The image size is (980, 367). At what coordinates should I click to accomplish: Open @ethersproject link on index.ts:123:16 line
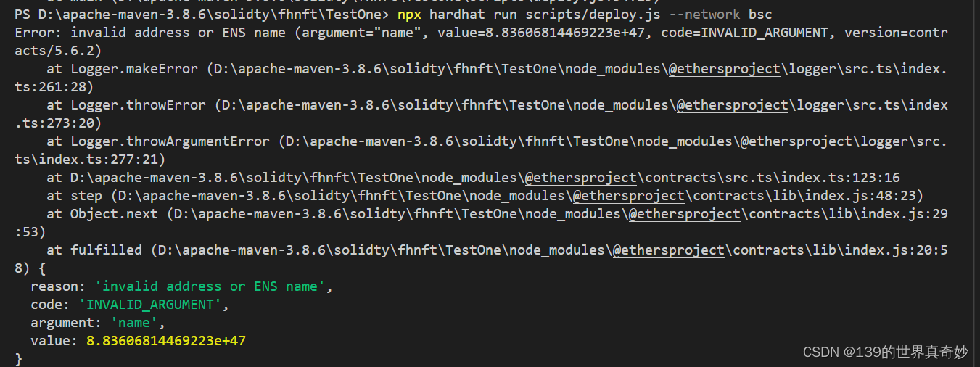point(580,178)
